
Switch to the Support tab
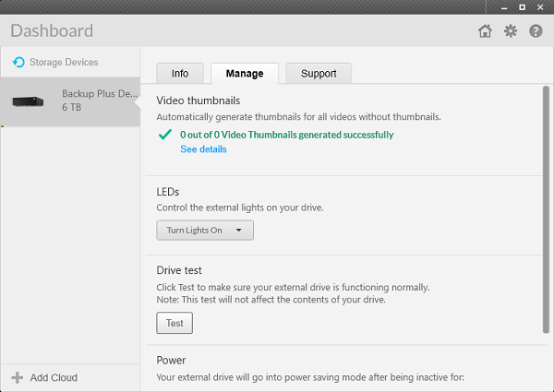(319, 74)
